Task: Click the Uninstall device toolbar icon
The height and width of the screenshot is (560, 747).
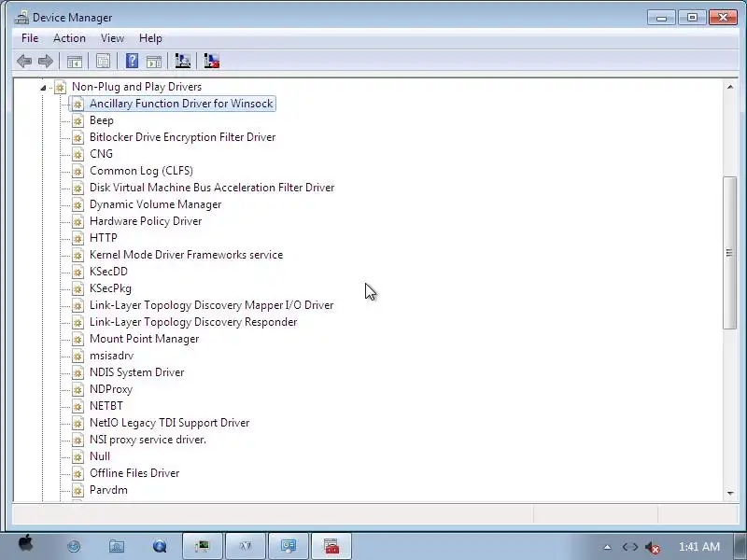Action: tap(212, 61)
